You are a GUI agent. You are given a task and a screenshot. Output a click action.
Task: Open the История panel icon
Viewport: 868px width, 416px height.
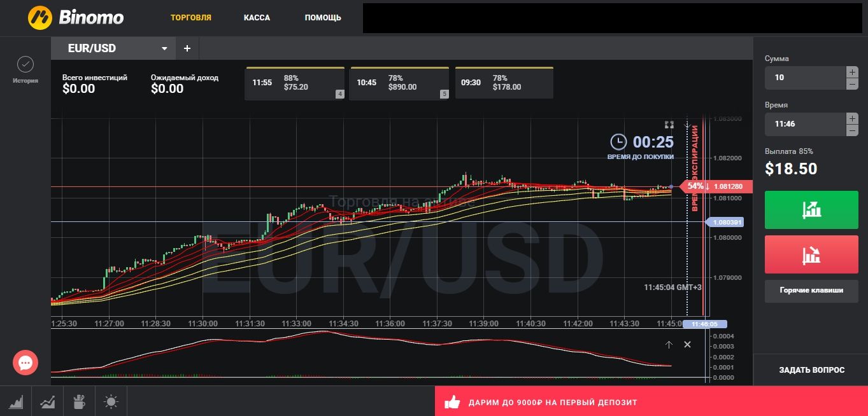(x=25, y=64)
